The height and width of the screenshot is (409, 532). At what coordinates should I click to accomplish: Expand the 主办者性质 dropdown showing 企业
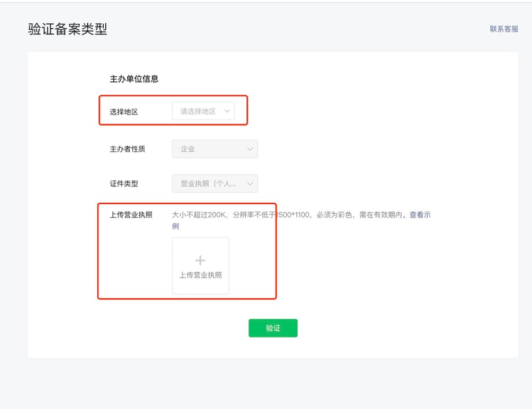[x=215, y=149]
